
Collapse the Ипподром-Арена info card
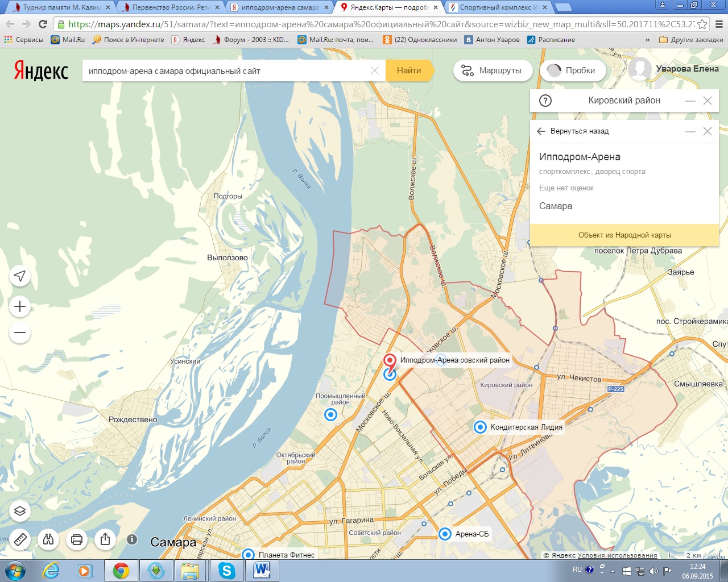[x=690, y=131]
